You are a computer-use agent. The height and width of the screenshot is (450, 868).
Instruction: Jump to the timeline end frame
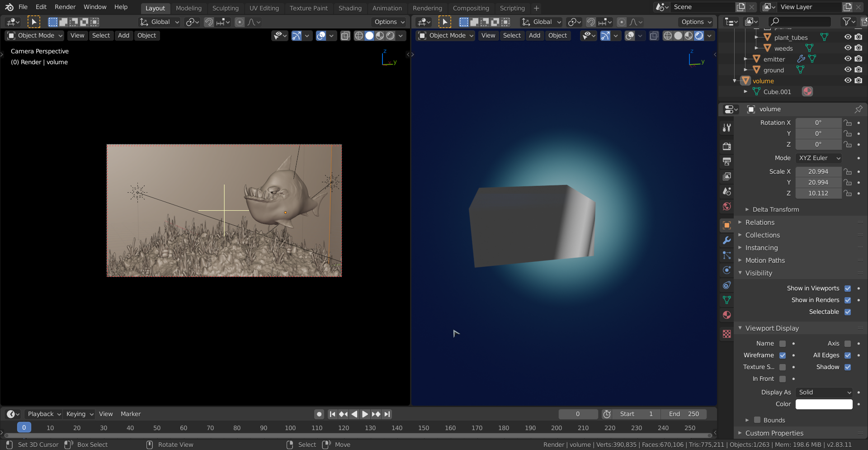coord(387,414)
